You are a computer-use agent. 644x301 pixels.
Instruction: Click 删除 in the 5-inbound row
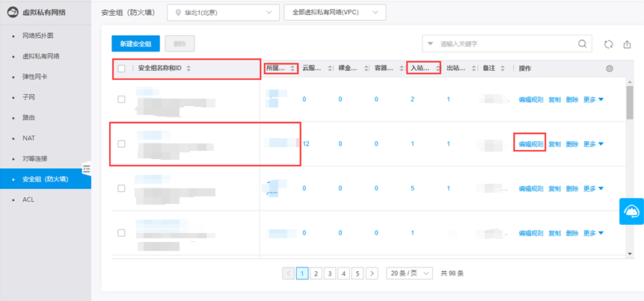(571, 188)
